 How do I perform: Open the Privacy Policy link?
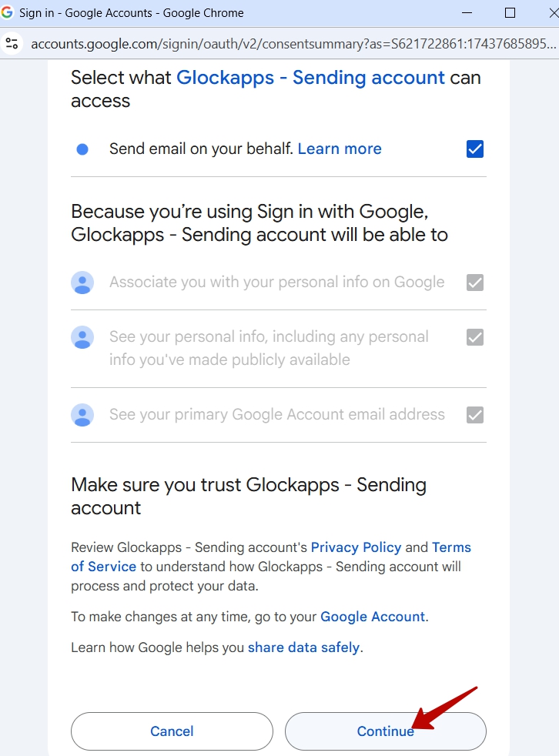click(356, 547)
